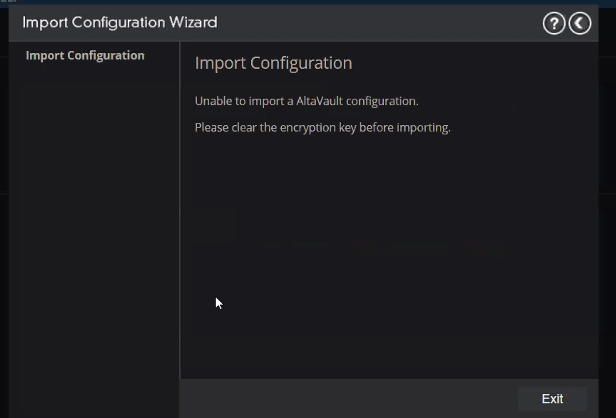
Task: Click the Import Configuration page heading
Action: coord(273,63)
